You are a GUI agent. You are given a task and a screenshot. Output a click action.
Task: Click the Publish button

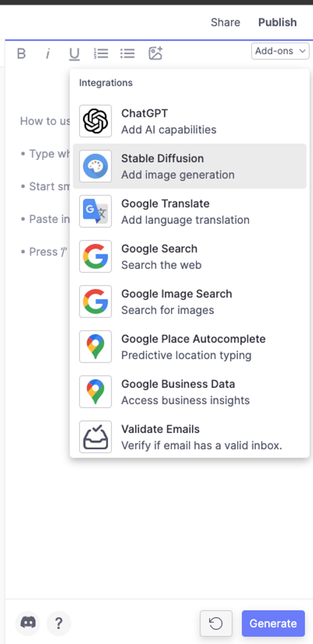click(x=277, y=23)
